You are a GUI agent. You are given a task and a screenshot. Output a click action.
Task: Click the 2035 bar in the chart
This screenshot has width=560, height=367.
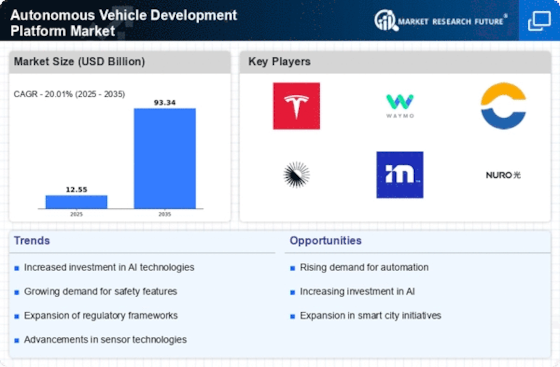165,159
